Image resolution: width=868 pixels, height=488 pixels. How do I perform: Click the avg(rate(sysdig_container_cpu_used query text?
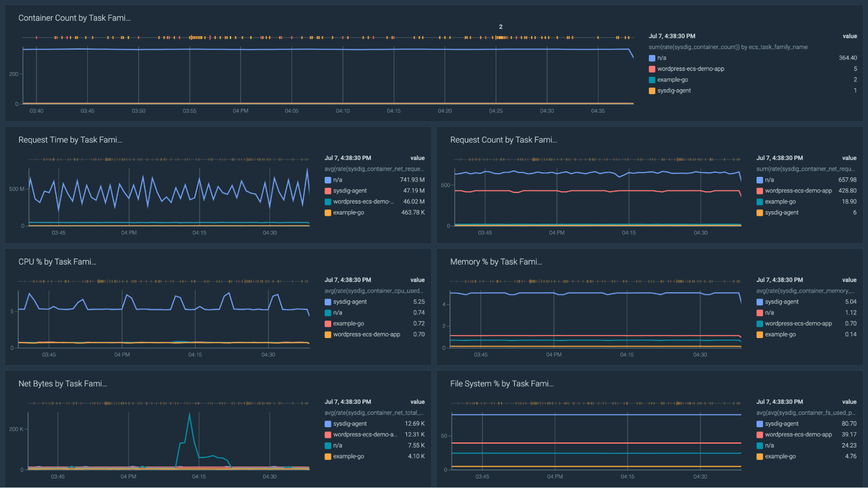tap(373, 291)
